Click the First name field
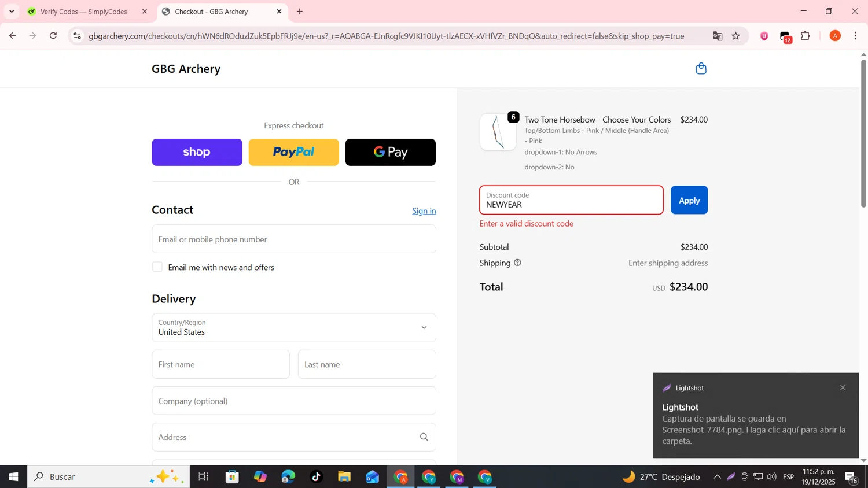This screenshot has width=868, height=488. pos(220,364)
